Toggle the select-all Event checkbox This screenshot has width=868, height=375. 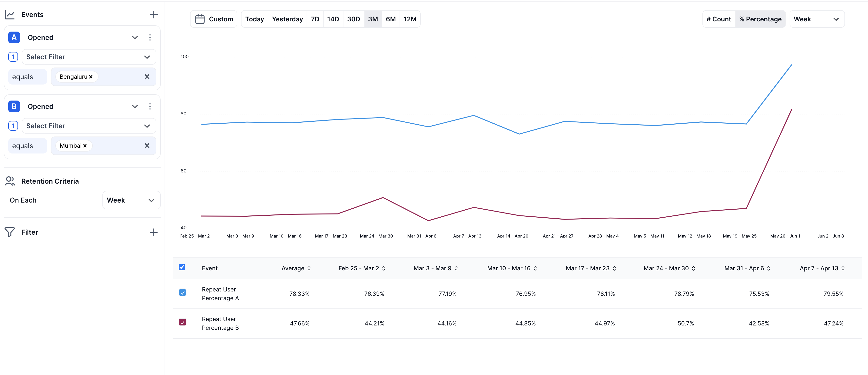(182, 267)
